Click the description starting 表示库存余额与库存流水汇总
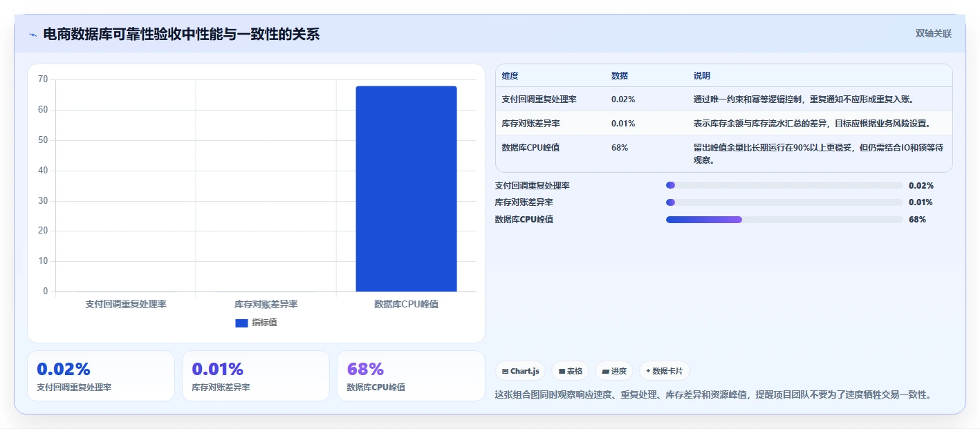The width and height of the screenshot is (980, 429). 812,124
